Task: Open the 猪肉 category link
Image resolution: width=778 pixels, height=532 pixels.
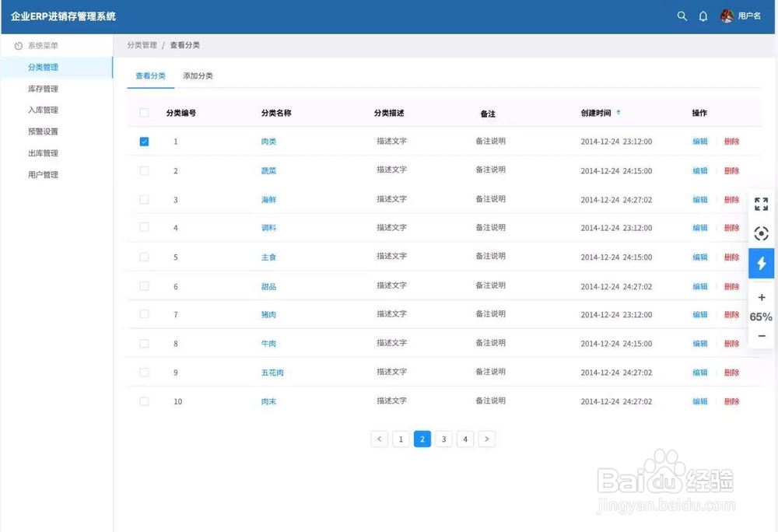Action: 268,314
